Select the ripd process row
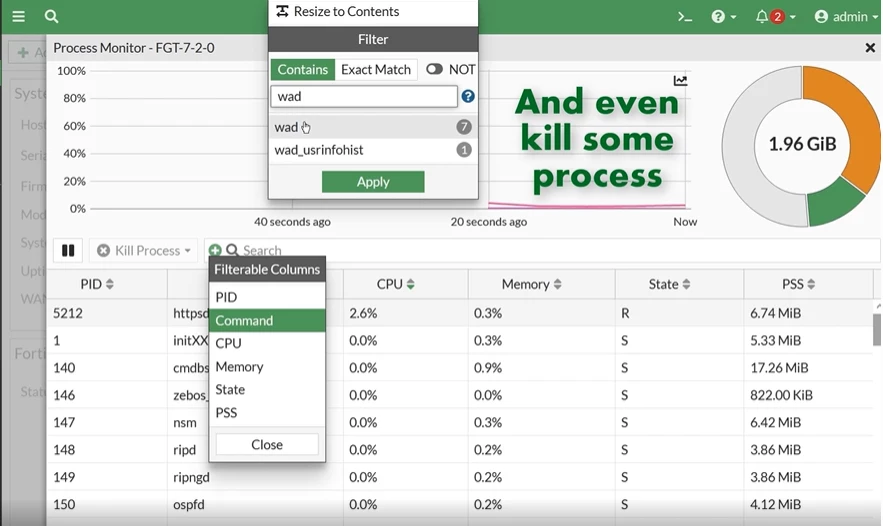The width and height of the screenshot is (883, 526). [460, 450]
